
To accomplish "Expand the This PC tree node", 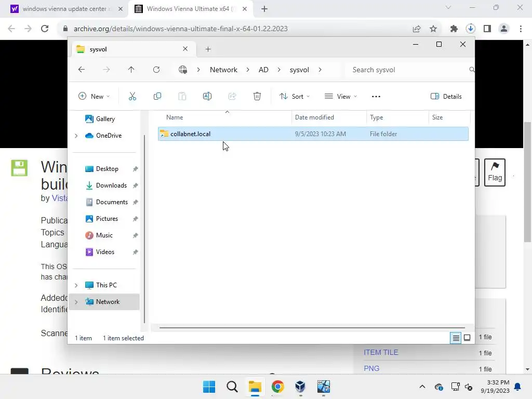I will click(76, 285).
